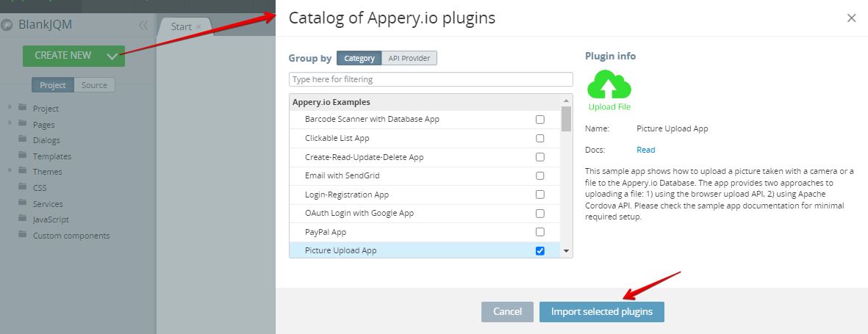This screenshot has width=868, height=334.
Task: Check the Clickable List App checkbox
Action: point(539,138)
